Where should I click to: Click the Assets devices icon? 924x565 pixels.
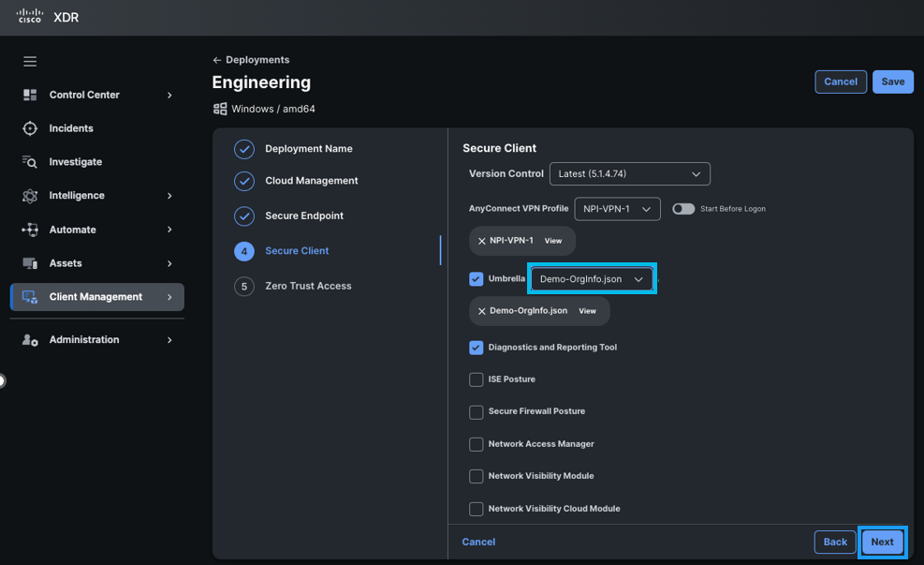tap(30, 263)
